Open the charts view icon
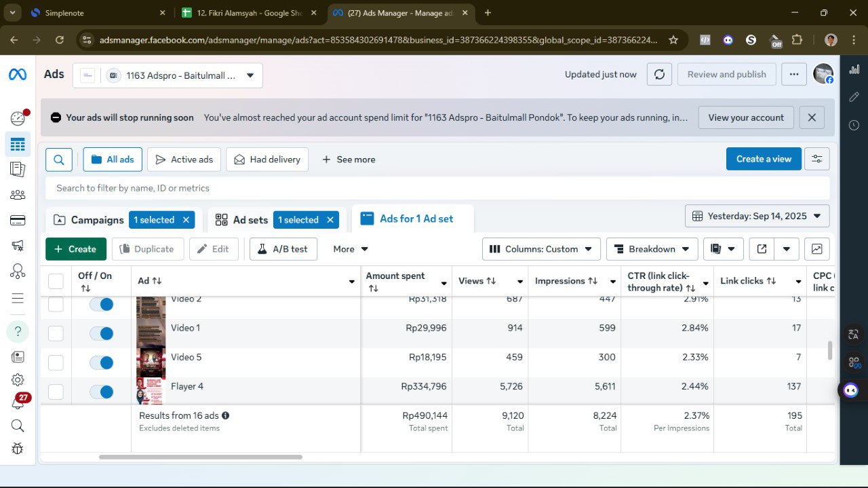The image size is (868, 488). point(816,249)
